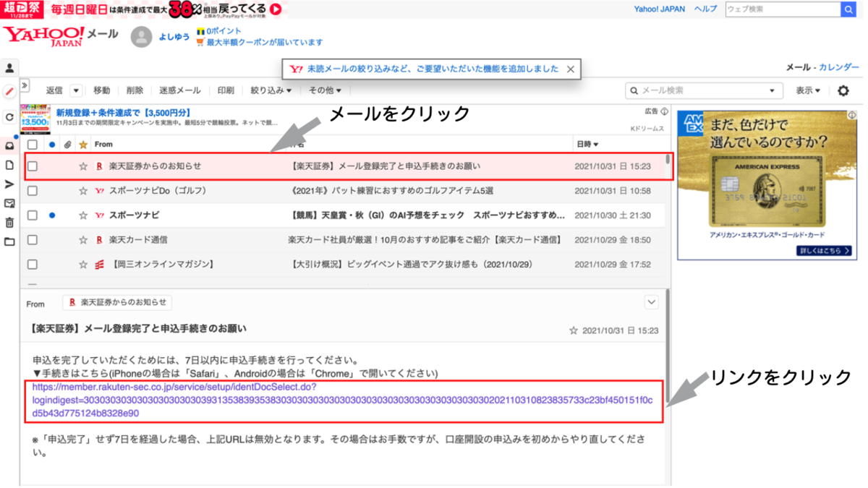
Task: Open the reply options dropdown arrow
Action: click(x=75, y=90)
